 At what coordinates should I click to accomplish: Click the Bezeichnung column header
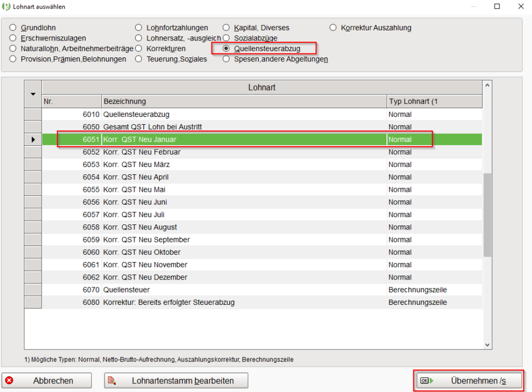coord(244,101)
